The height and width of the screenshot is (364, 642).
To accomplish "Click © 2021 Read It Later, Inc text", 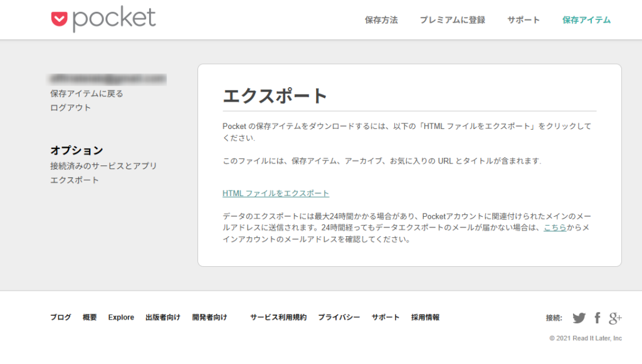I will point(586,338).
